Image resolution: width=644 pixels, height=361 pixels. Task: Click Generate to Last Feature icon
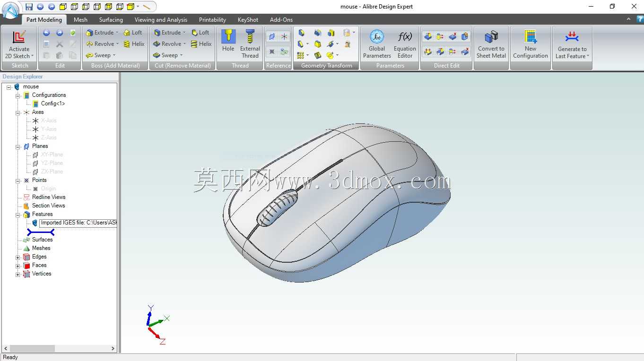click(572, 37)
